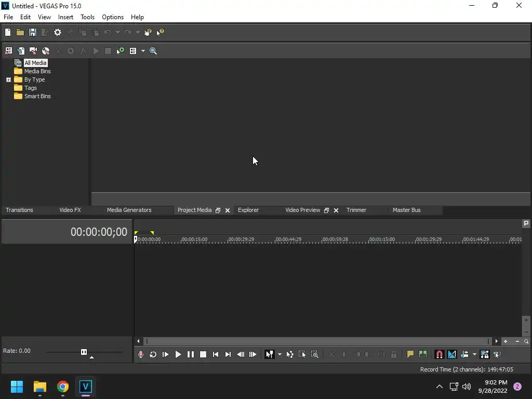Remove unused media from project icon

click(x=8, y=51)
